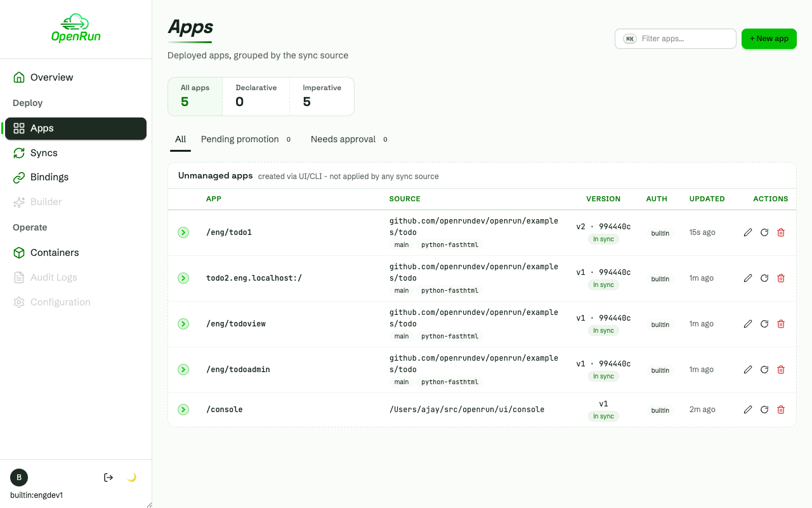
Task: Open Bindings from the sidebar
Action: coord(75,177)
